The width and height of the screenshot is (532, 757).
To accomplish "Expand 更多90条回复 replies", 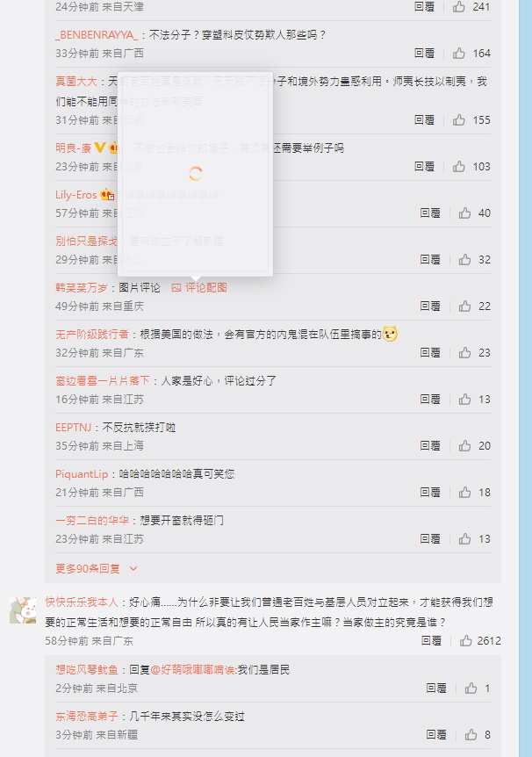I will (88, 569).
